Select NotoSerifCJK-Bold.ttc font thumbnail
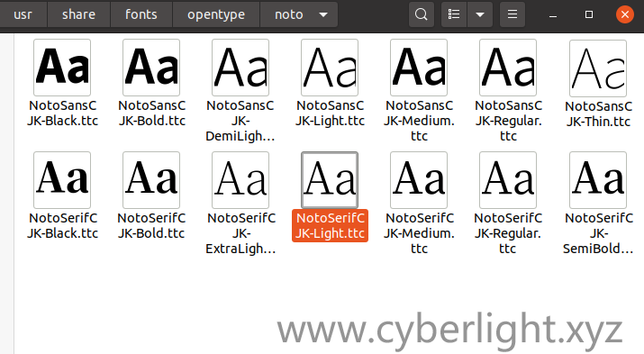 pyautogui.click(x=151, y=180)
